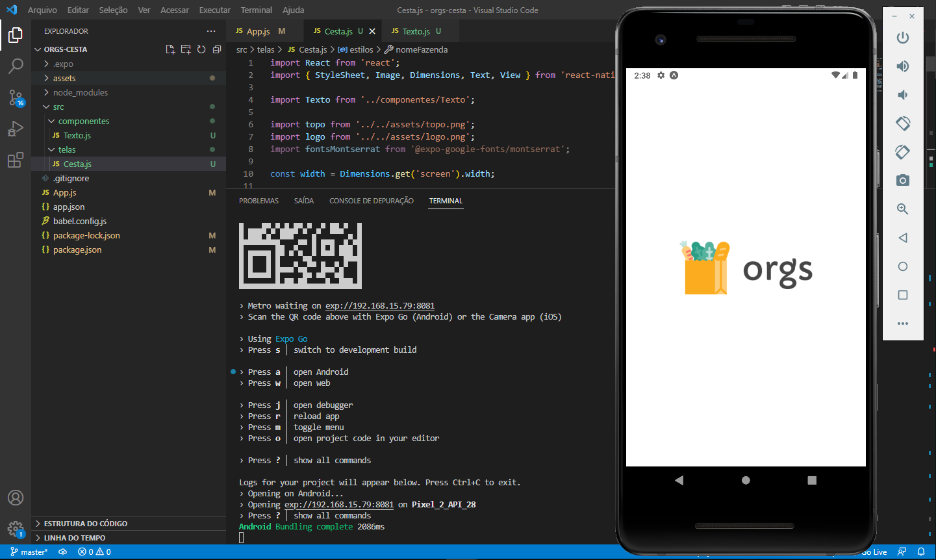The height and width of the screenshot is (560, 936).
Task: Open the Explorer view in activity bar
Action: [16, 34]
